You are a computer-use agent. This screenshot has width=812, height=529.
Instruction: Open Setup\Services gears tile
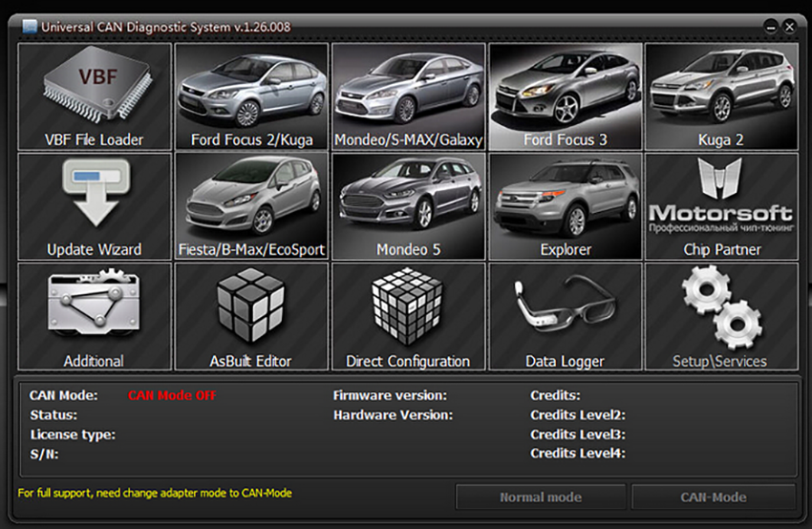[721, 317]
